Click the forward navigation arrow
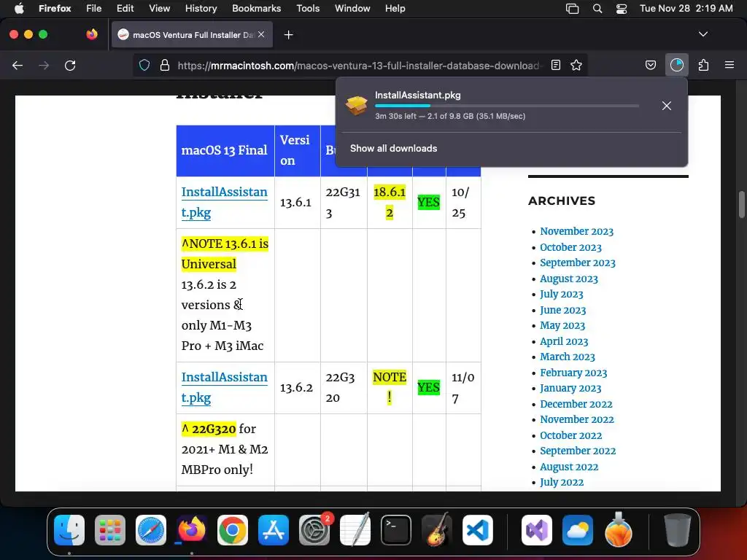Image resolution: width=747 pixels, height=560 pixels. [x=44, y=65]
